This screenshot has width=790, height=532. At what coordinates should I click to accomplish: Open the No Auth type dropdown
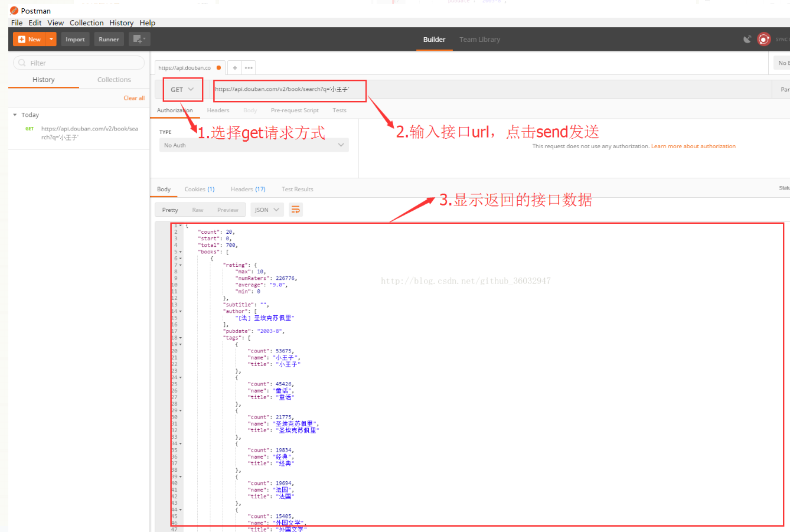tap(254, 145)
